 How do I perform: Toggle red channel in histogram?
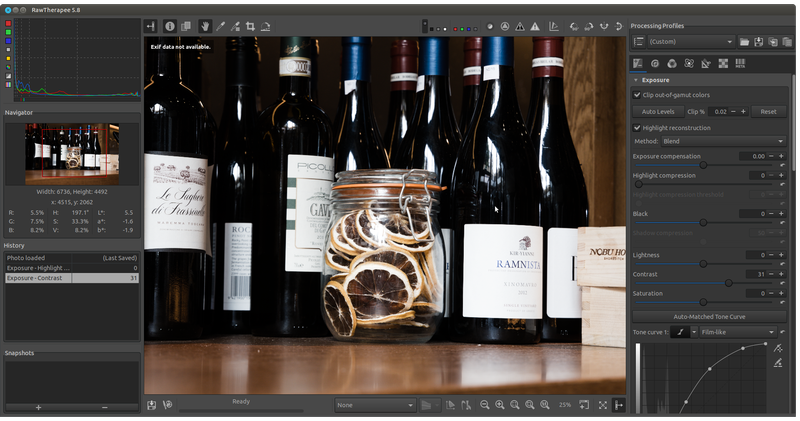coord(8,23)
